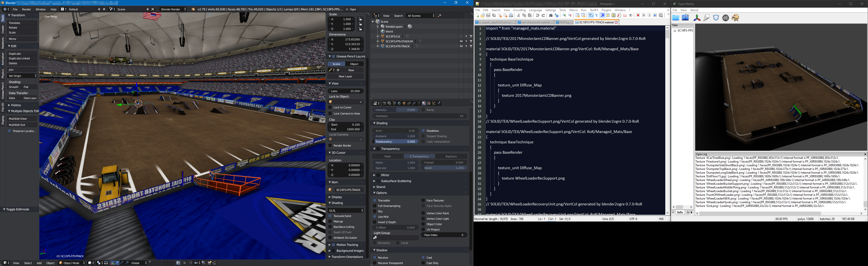Open the Global orientation dropdown

tap(139, 263)
